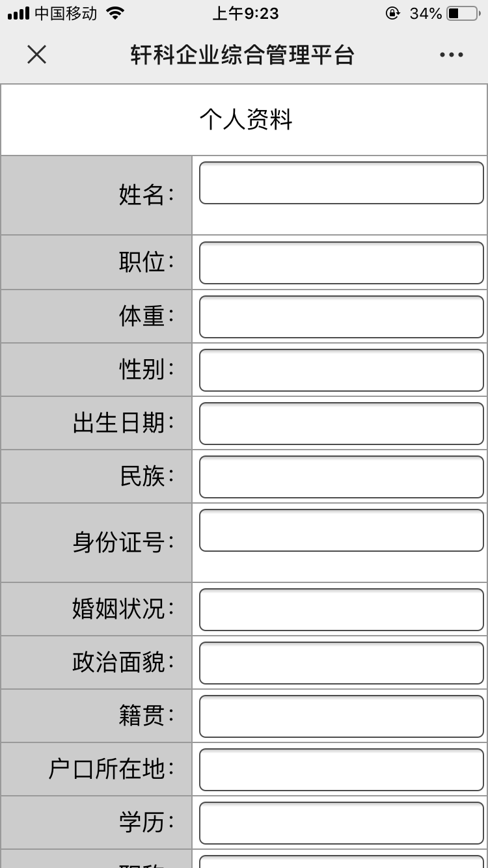
Task: Click the 籍贯 native place input
Action: [x=341, y=716]
